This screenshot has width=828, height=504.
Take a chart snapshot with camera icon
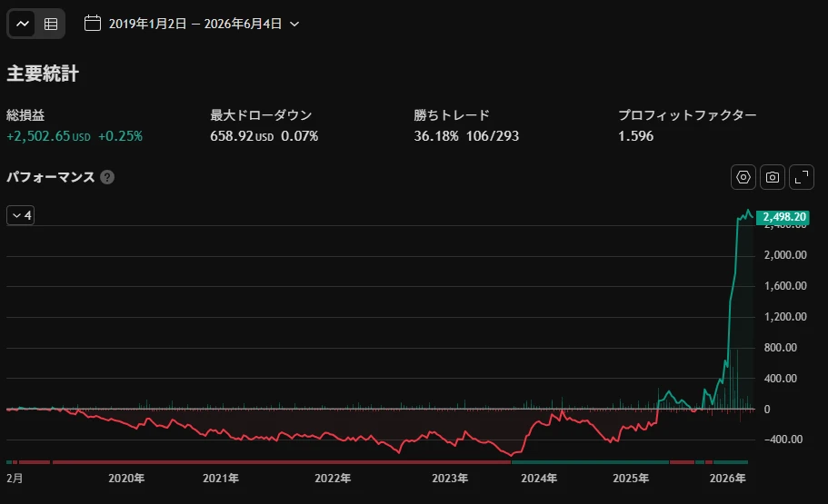(x=772, y=177)
